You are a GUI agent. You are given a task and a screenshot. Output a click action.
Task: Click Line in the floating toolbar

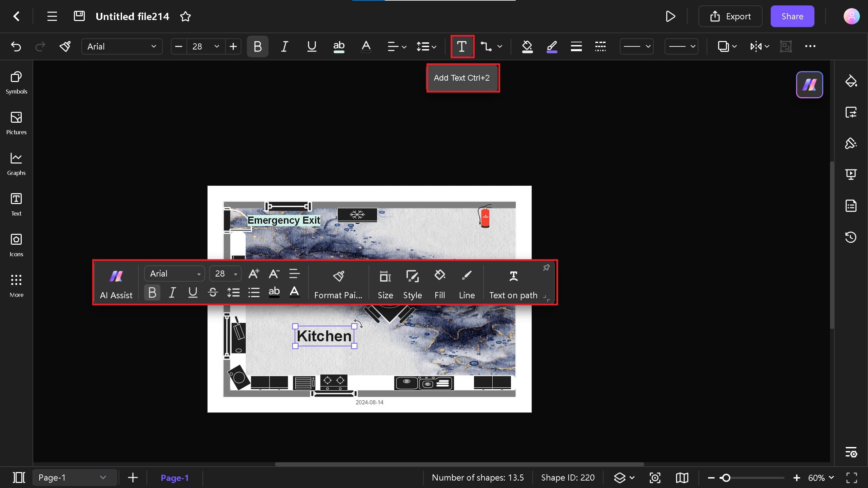(467, 284)
